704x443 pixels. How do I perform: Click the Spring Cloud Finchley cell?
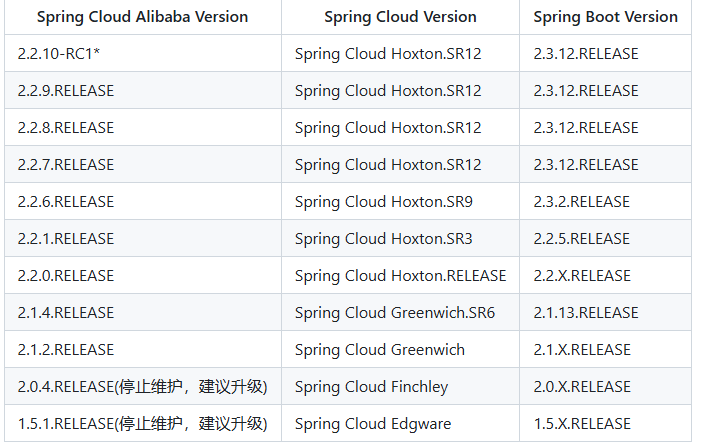pyautogui.click(x=371, y=387)
